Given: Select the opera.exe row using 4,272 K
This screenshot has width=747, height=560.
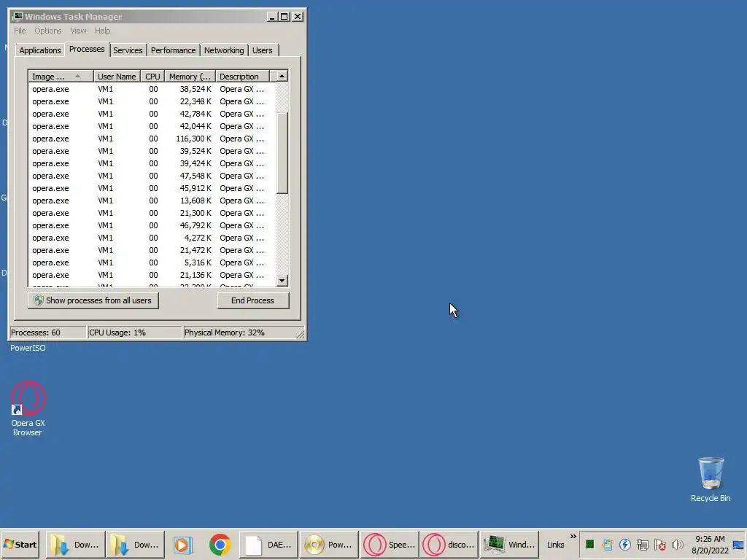Looking at the screenshot, I should 152,238.
